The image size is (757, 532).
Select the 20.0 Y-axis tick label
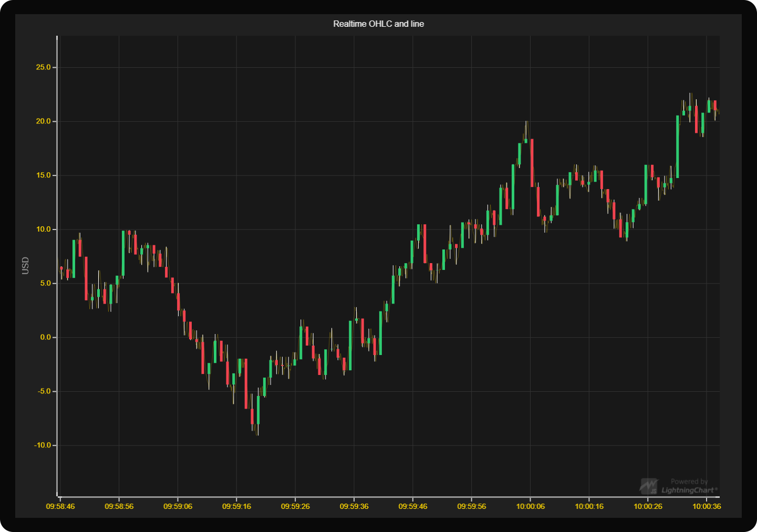click(x=43, y=121)
